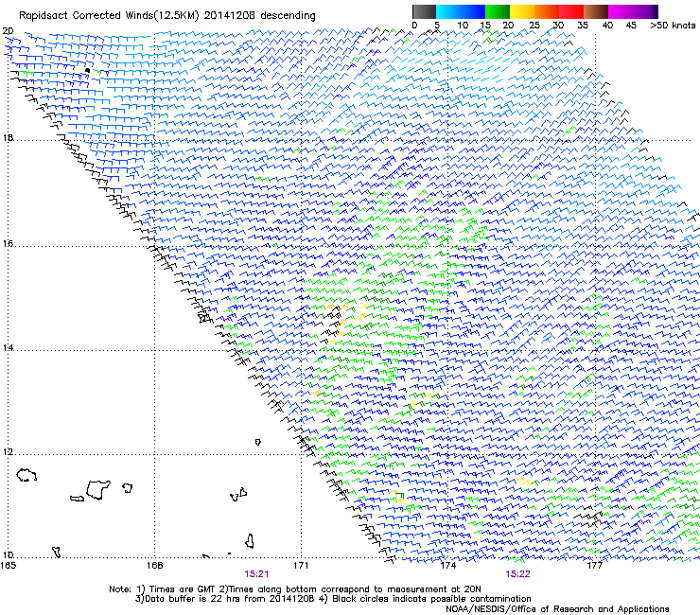The width and height of the screenshot is (700, 615).
Task: Click the '>50 knots' legend label
Action: (673, 25)
